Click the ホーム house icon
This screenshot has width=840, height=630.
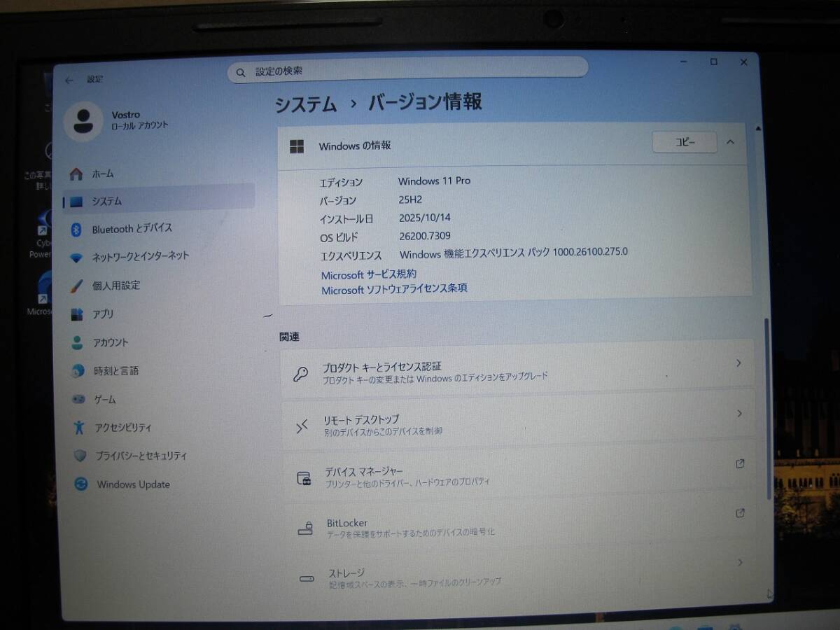coord(77,174)
